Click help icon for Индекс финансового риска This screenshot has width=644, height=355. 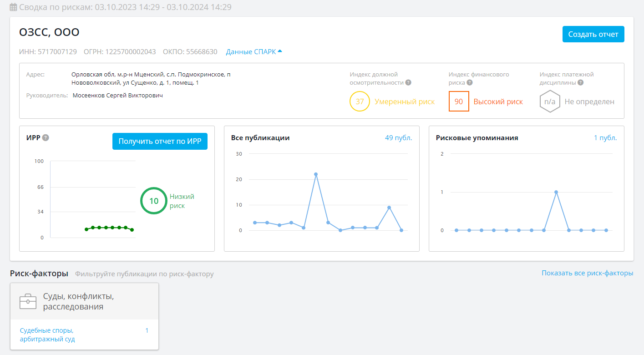point(470,83)
